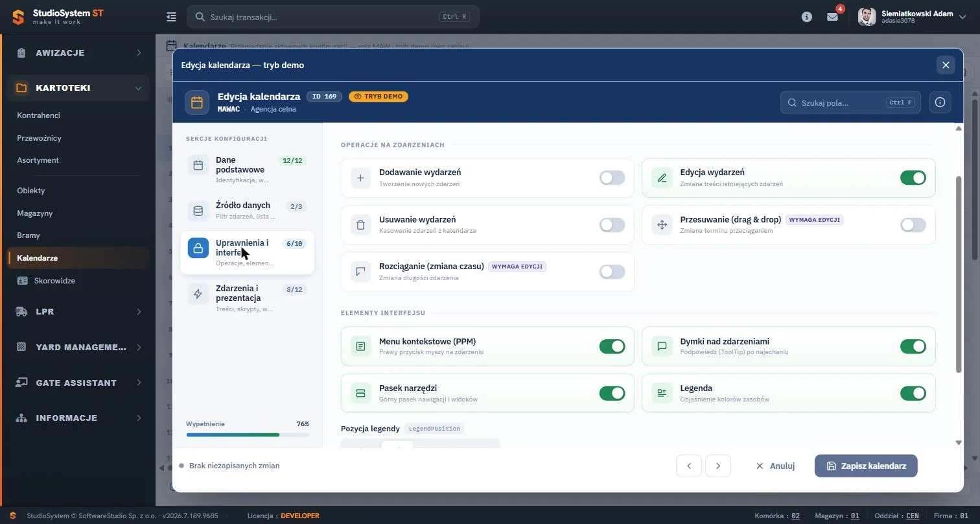Click the Zapisz kalendarz button
This screenshot has height=524, width=980.
866,466
